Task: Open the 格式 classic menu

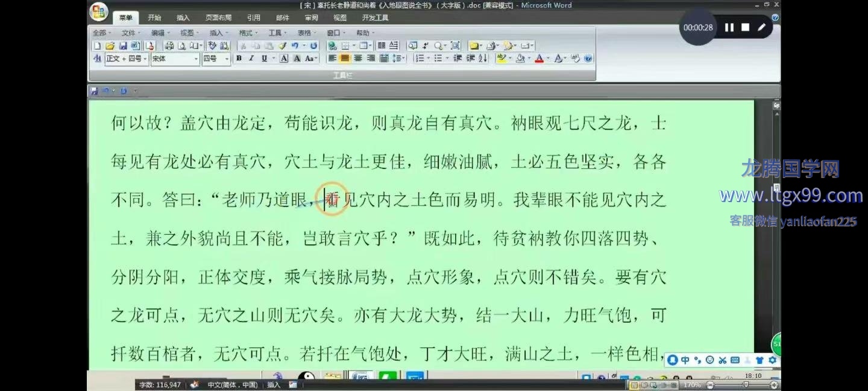Action: pyautogui.click(x=247, y=33)
